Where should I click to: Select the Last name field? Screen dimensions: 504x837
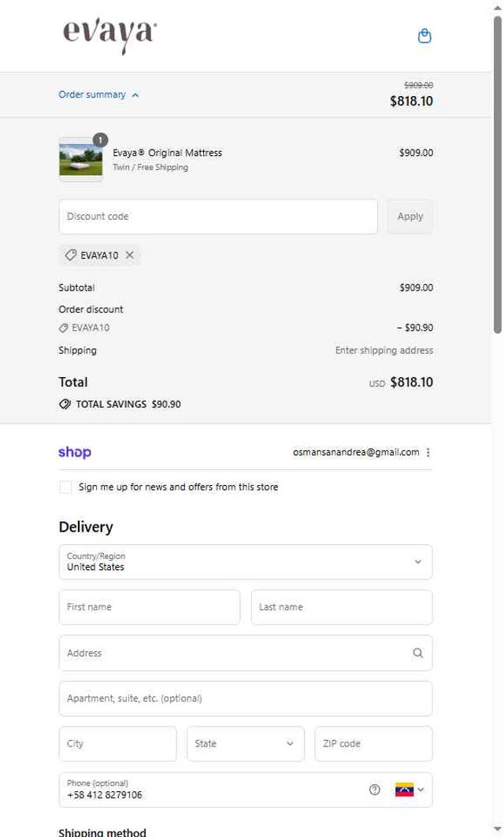pyautogui.click(x=342, y=607)
